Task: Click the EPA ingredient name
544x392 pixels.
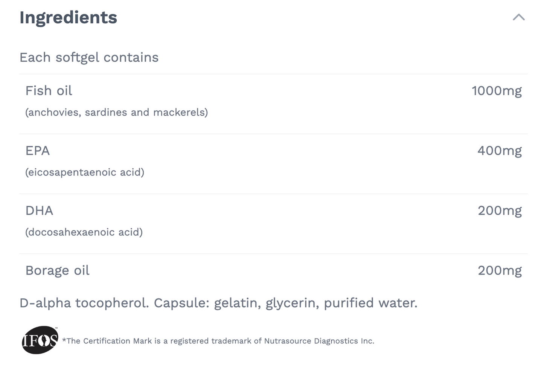Action: point(37,151)
